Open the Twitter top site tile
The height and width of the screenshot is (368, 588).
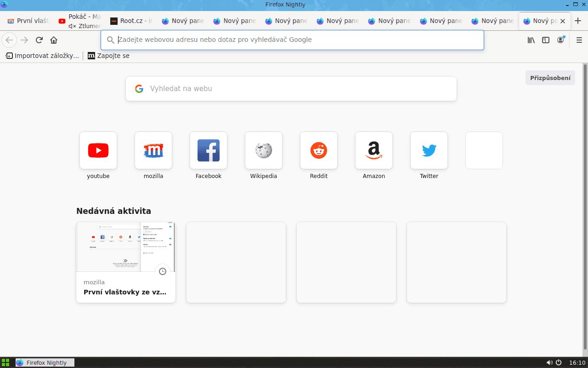pos(429,150)
